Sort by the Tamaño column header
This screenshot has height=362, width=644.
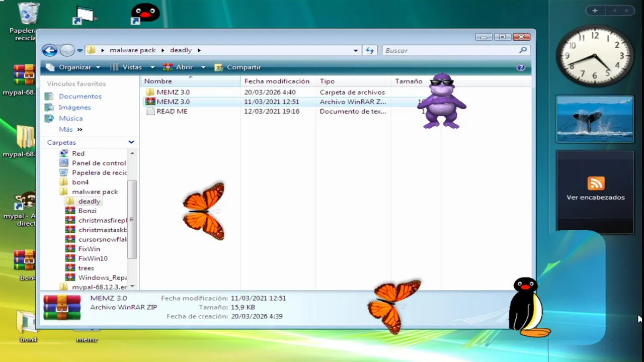coord(416,81)
